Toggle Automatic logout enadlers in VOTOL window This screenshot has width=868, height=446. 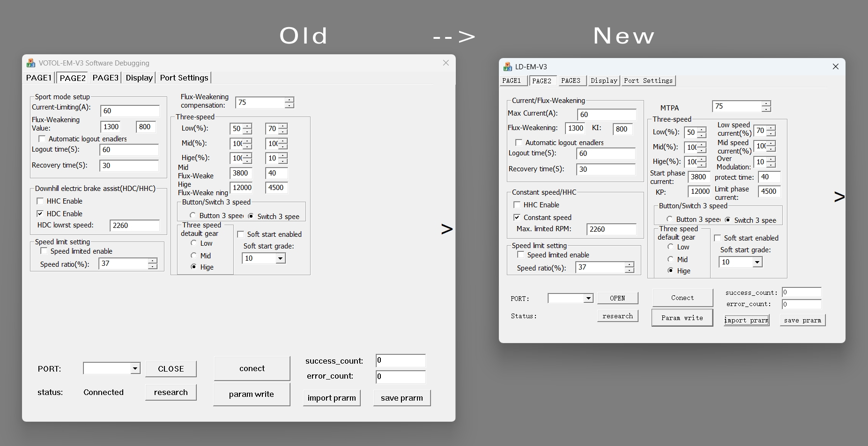42,139
